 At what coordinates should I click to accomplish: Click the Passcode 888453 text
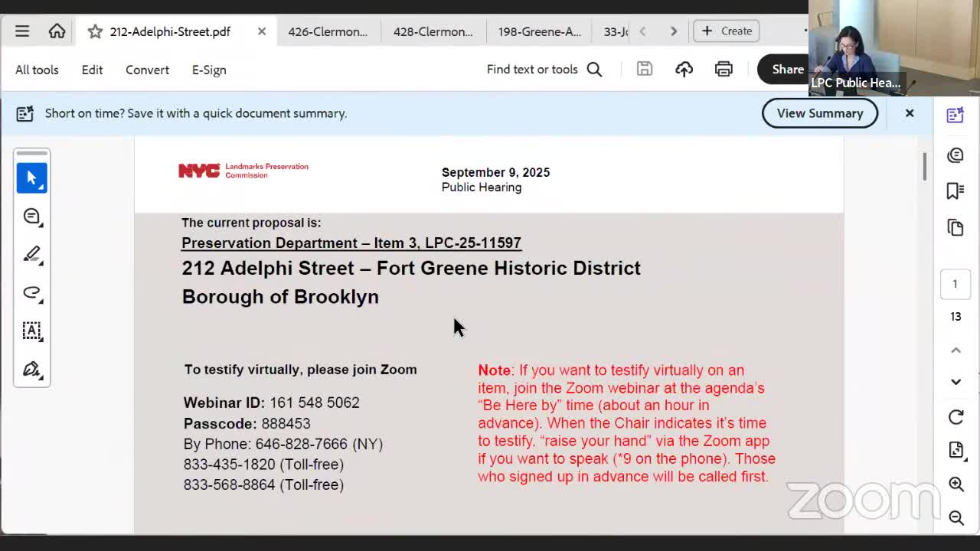coord(247,423)
